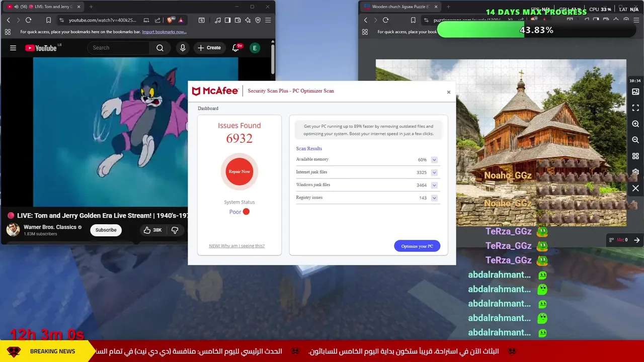
Task: Close the puzzle sidebar with the X icon
Action: click(635, 189)
